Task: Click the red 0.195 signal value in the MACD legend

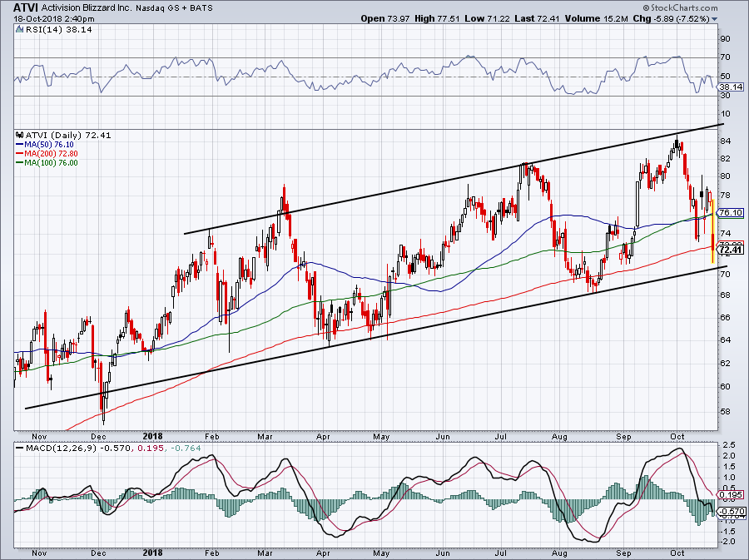Action: point(151,448)
